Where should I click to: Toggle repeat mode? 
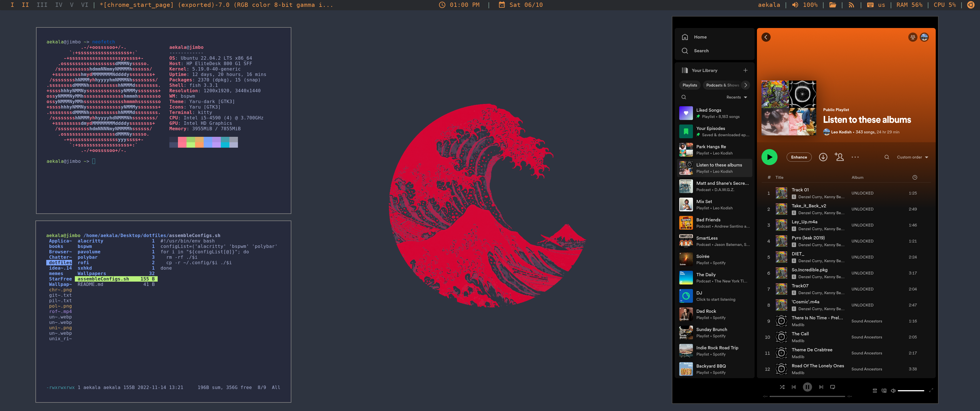[832, 387]
